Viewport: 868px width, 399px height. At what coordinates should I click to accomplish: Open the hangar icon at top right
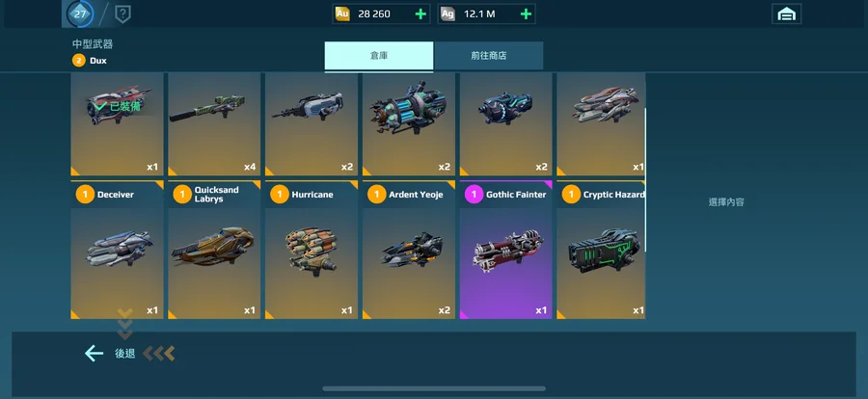pyautogui.click(x=786, y=14)
